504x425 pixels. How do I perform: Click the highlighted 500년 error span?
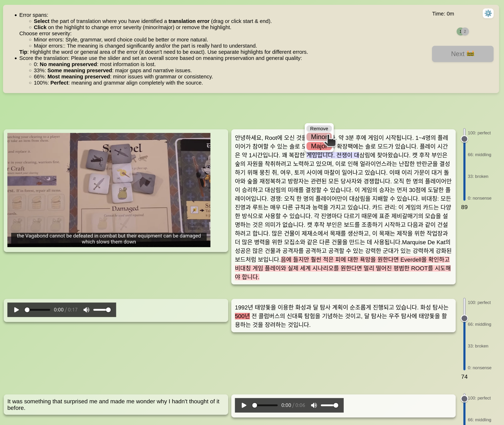[x=242, y=316]
